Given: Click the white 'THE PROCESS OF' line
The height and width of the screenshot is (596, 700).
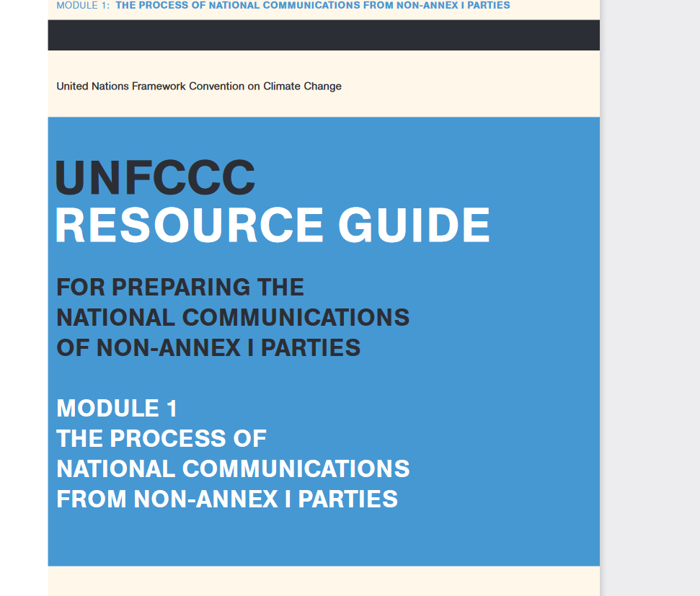Looking at the screenshot, I should coord(161,438).
